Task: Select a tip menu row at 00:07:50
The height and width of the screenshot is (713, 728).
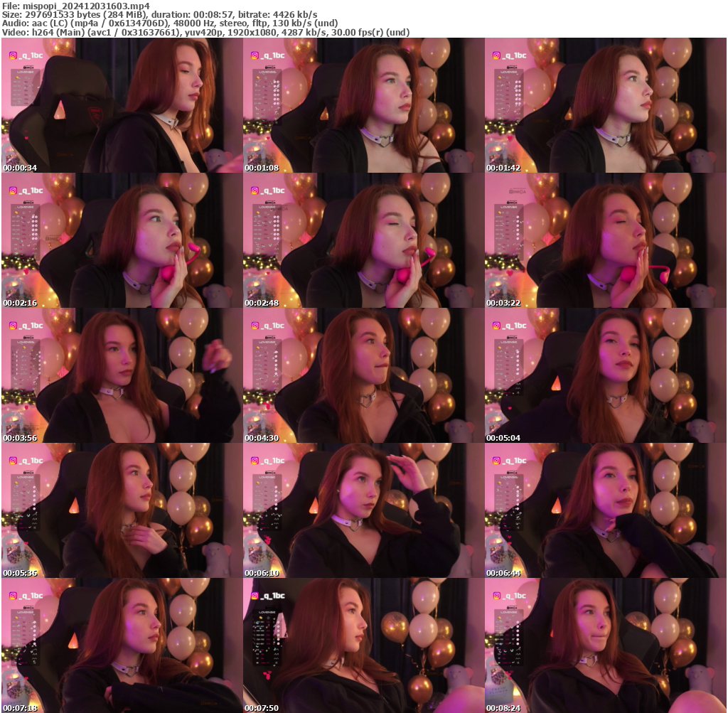Action: coord(262,631)
